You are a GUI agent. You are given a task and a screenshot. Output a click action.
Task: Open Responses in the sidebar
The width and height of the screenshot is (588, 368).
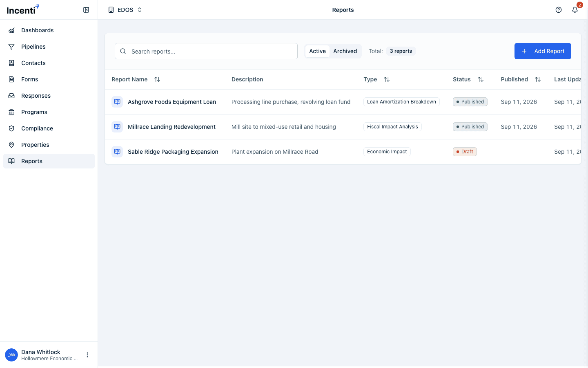pos(49,96)
